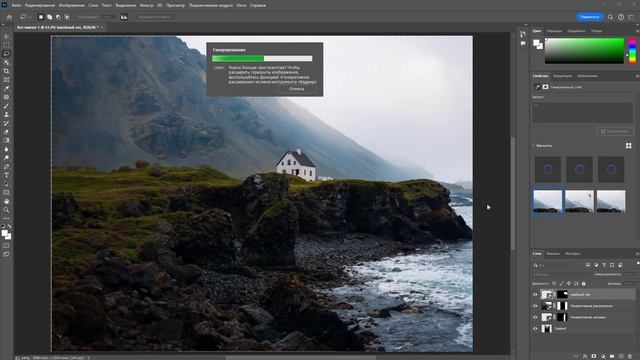
Task: Select the Clone Stamp tool
Action: click(x=6, y=114)
